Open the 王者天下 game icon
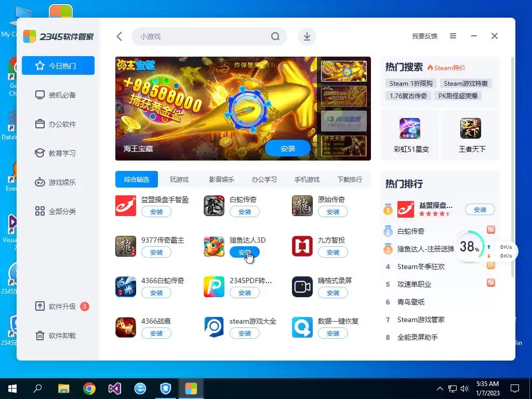 (471, 128)
